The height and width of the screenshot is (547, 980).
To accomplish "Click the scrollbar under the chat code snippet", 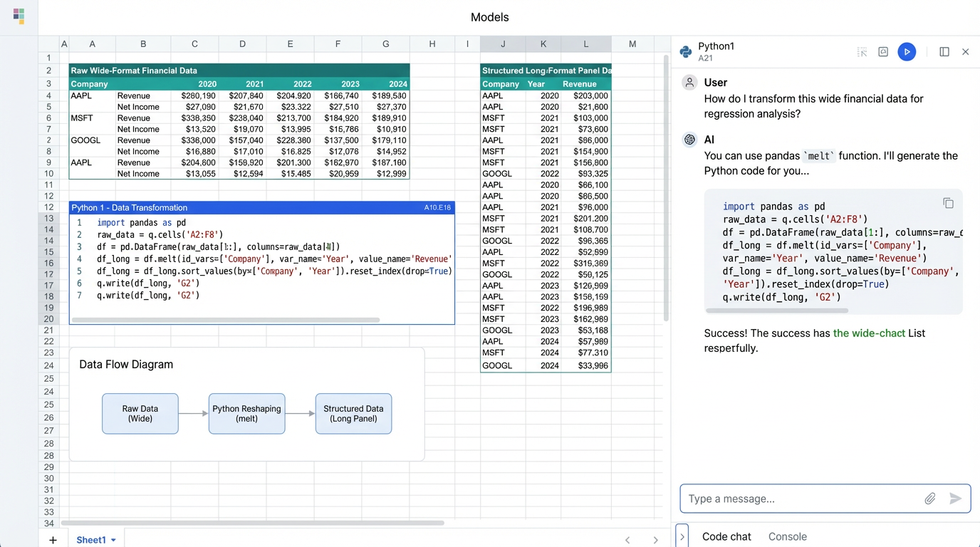I will 777,311.
